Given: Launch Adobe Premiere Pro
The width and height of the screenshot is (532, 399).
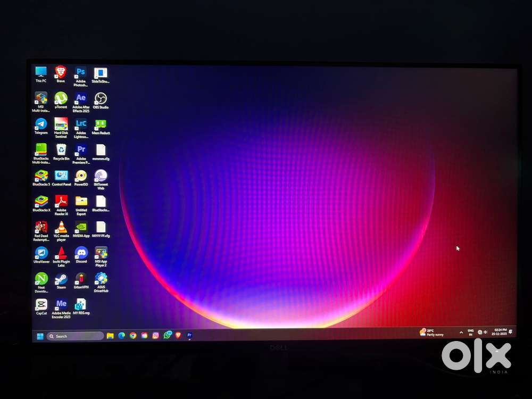Looking at the screenshot, I should point(80,149).
